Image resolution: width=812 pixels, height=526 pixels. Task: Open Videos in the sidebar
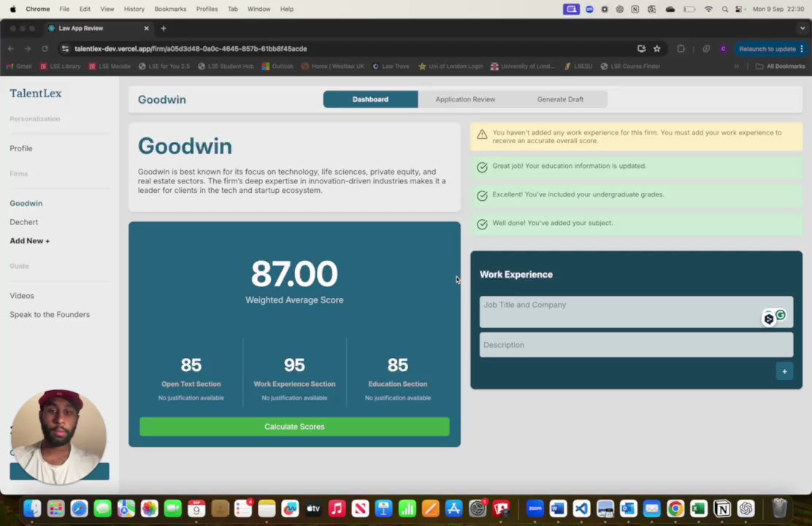click(22, 296)
